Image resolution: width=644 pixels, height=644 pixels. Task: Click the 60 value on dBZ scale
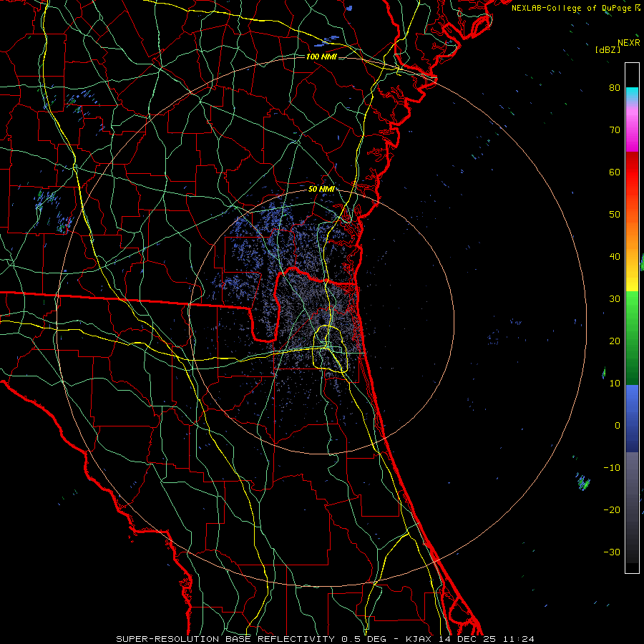(x=615, y=172)
